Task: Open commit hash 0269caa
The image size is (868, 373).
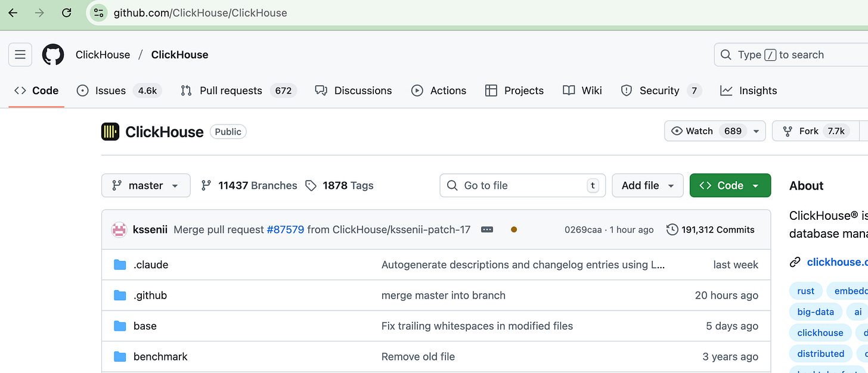Action: [583, 229]
